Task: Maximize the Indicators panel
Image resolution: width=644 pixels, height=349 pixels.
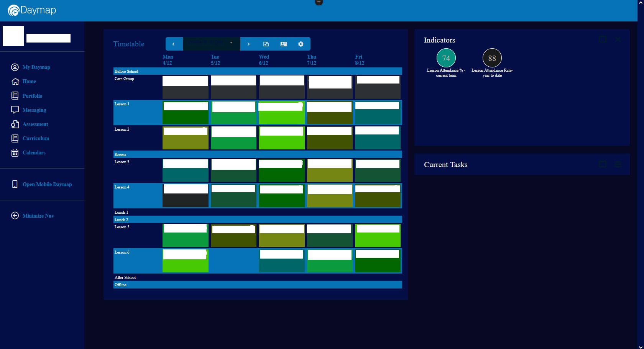Action: pos(603,39)
